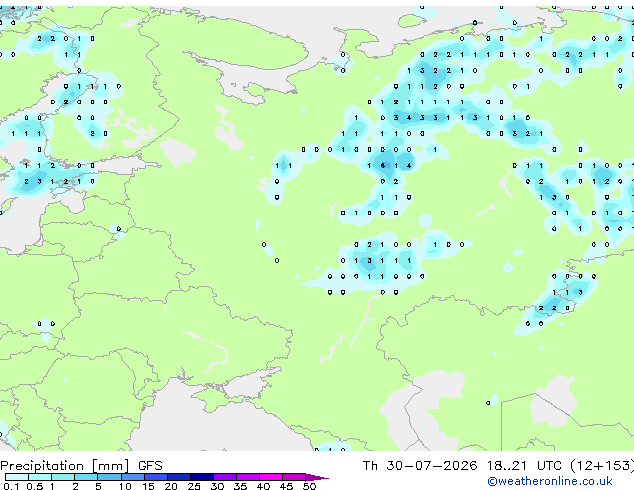The height and width of the screenshot is (490, 634).
Task: Select the 25–30 mm navy legend swatch
Action: click(201, 477)
